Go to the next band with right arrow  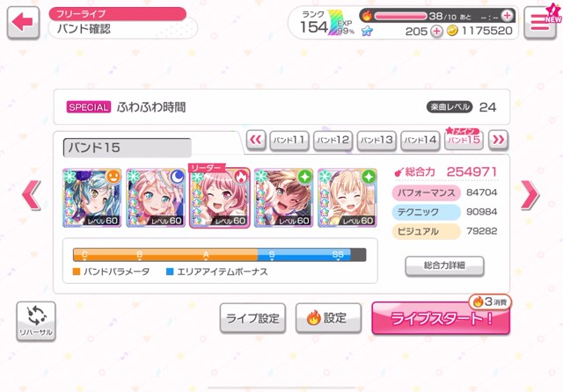pos(530,195)
